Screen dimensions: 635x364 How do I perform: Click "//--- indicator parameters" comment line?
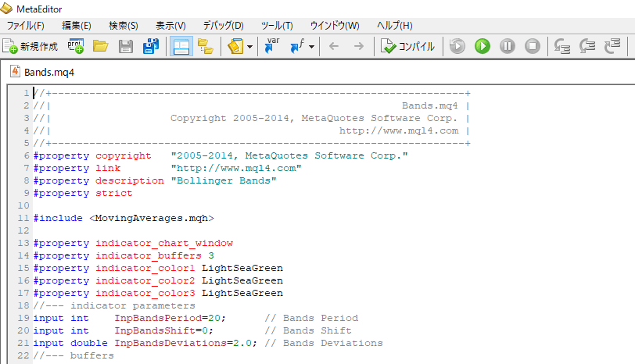114,305
